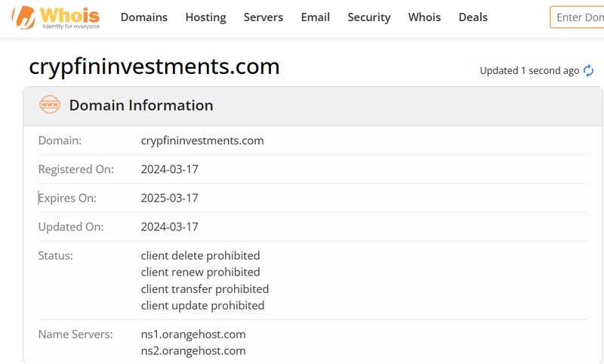
Task: Click name server ns1.orangehost.com
Action: (193, 335)
